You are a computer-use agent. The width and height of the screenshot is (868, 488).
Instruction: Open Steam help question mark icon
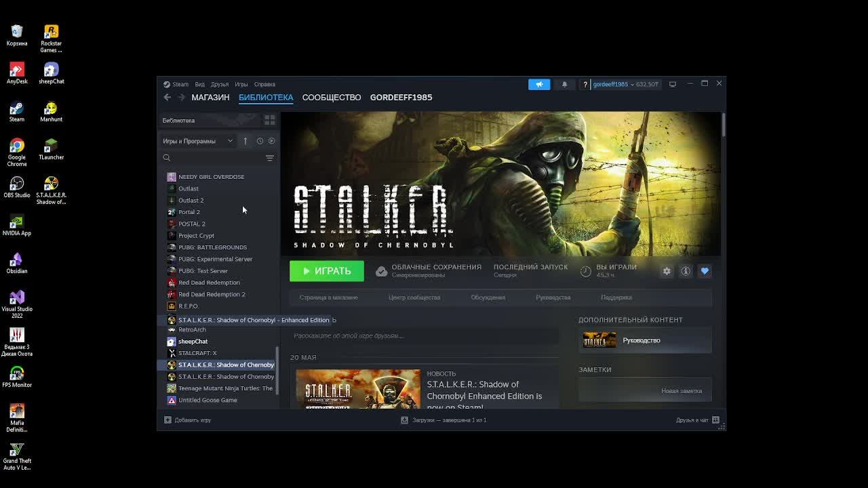pos(585,84)
